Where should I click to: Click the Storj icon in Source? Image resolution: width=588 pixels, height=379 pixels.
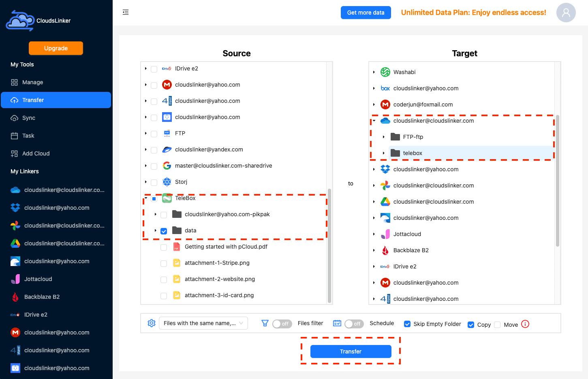point(167,182)
